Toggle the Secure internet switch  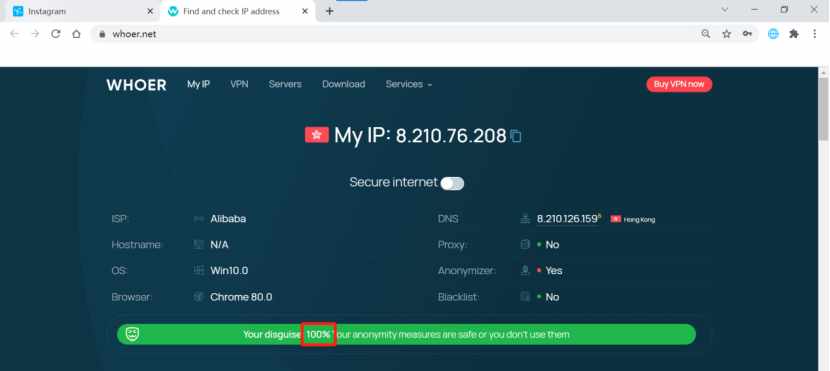point(453,183)
